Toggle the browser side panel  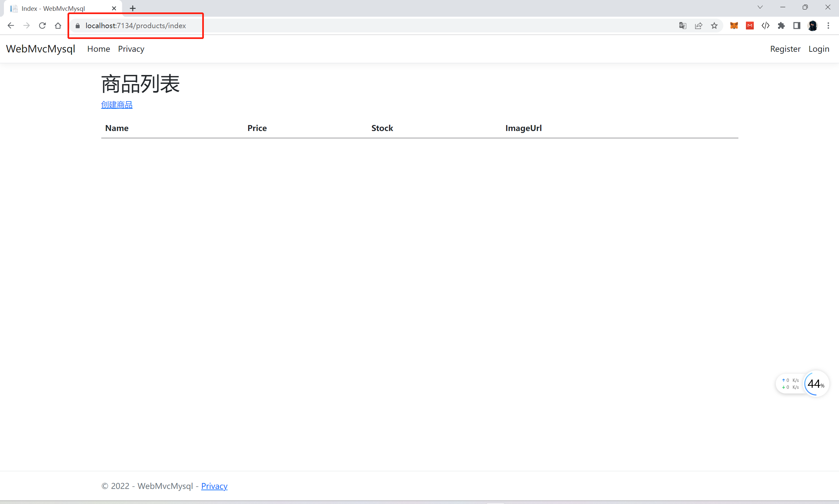(x=797, y=26)
